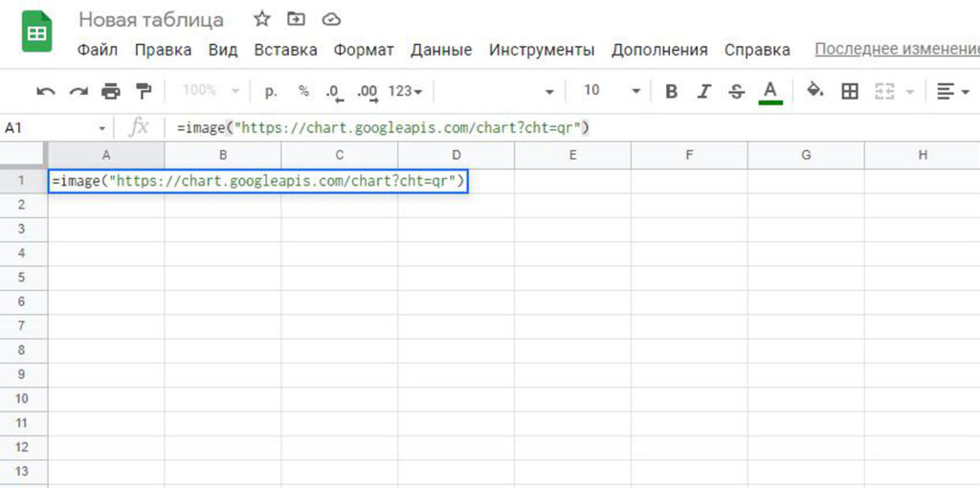The height and width of the screenshot is (488, 980).
Task: Open the text color picker
Action: click(769, 91)
